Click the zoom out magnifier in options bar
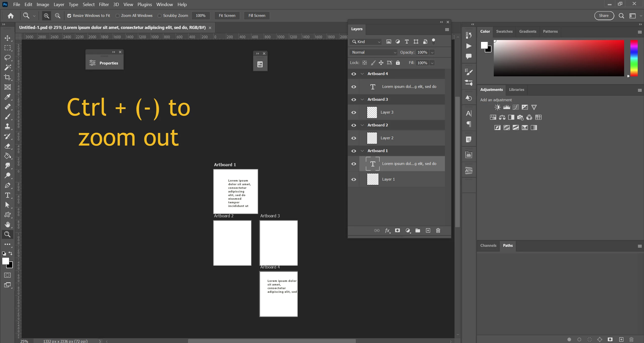 click(58, 16)
